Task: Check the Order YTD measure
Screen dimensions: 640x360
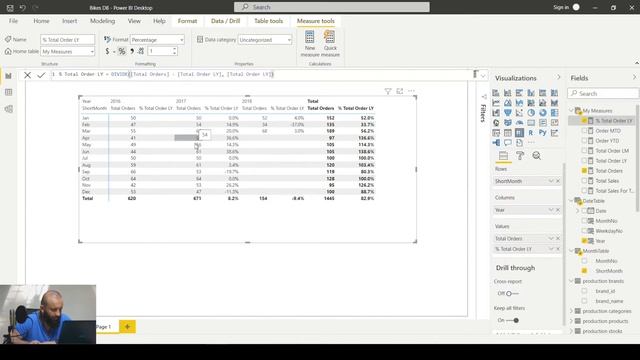Action: tap(584, 140)
